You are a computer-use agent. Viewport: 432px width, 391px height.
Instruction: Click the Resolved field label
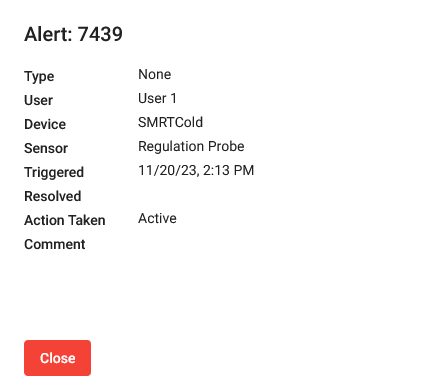point(53,196)
